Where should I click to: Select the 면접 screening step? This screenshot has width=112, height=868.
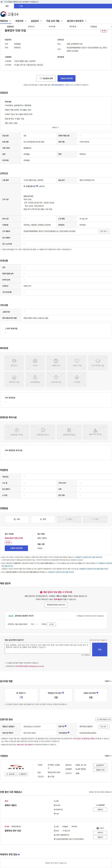coord(43,519)
